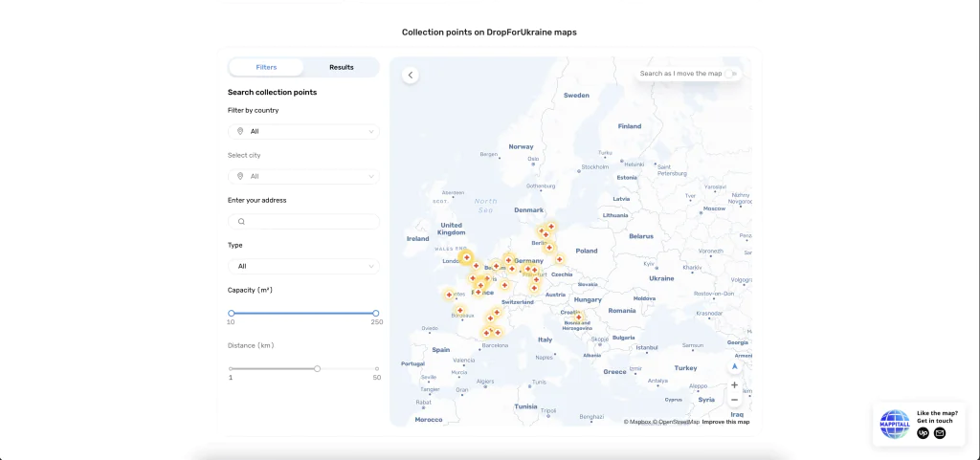
Task: Open the Upwork contact icon
Action: click(924, 432)
